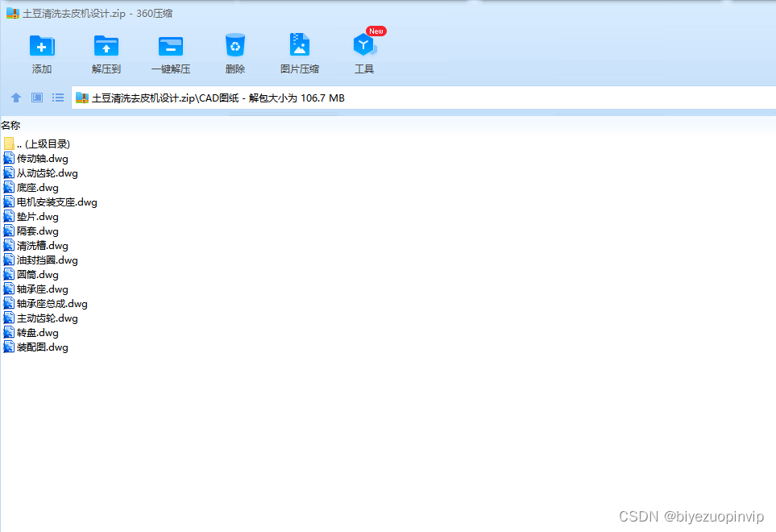Select the file 从动齿轮.dwg
Screen dimensions: 776x532
click(x=40, y=173)
